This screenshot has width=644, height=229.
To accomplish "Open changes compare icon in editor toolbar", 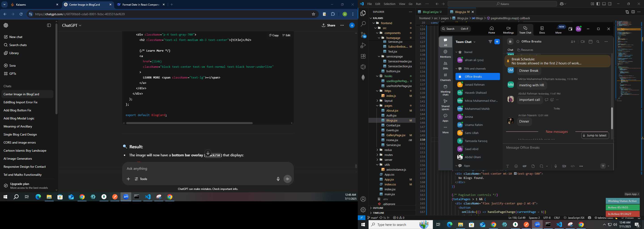I will (627, 12).
